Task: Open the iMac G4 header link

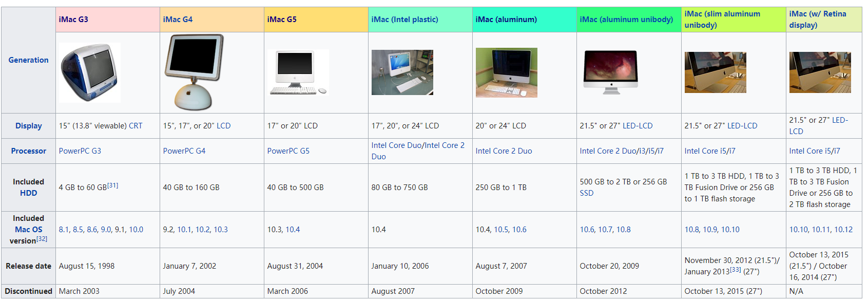Action: coord(178,20)
